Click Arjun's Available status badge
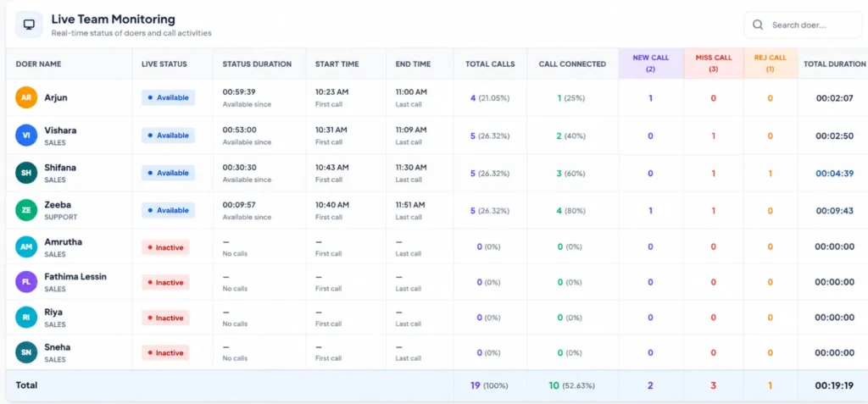Screen dimensions: 868x404 tap(169, 97)
